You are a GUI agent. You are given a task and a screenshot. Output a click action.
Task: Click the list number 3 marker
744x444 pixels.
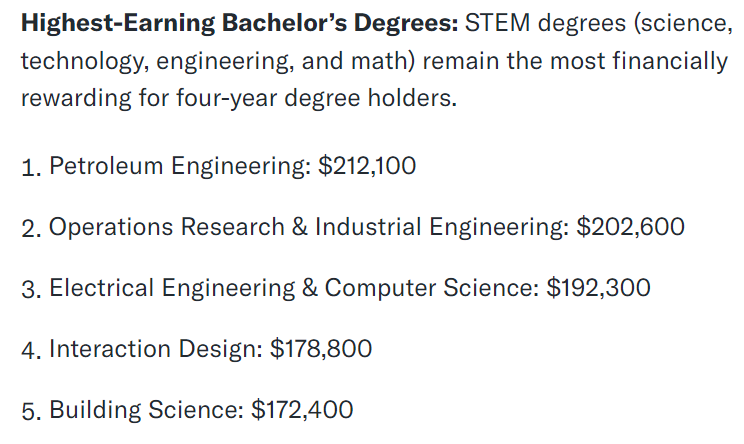(x=31, y=289)
